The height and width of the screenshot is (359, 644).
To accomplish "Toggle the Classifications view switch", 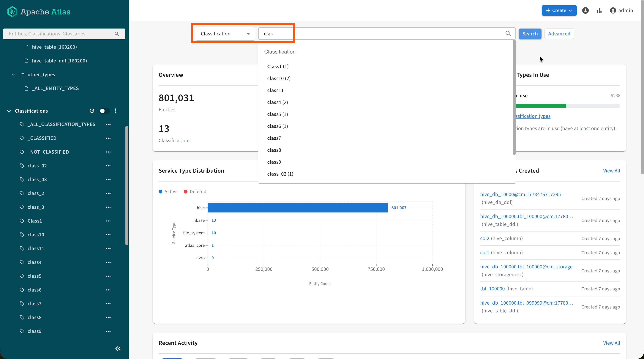I will 104,111.
